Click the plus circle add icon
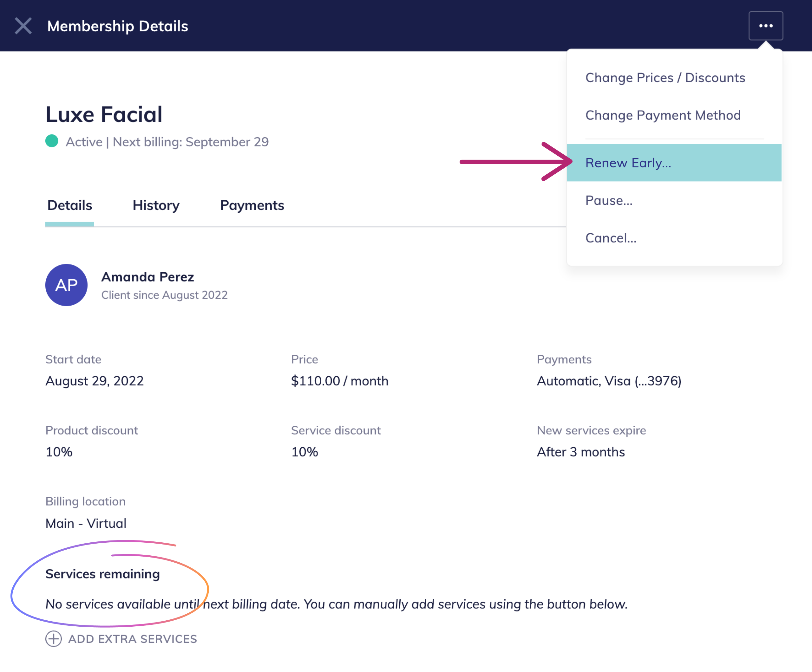 pyautogui.click(x=53, y=638)
